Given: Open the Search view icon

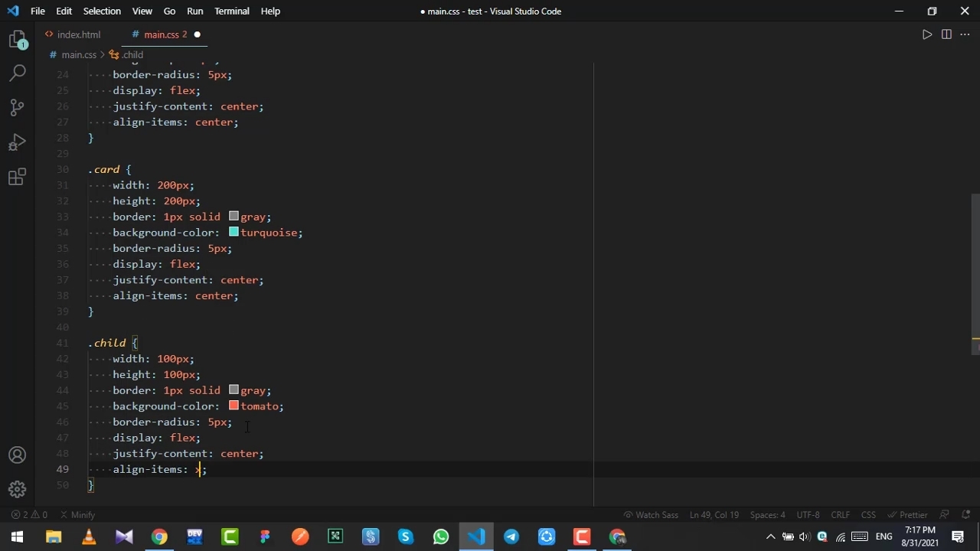Looking at the screenshot, I should pos(18,73).
